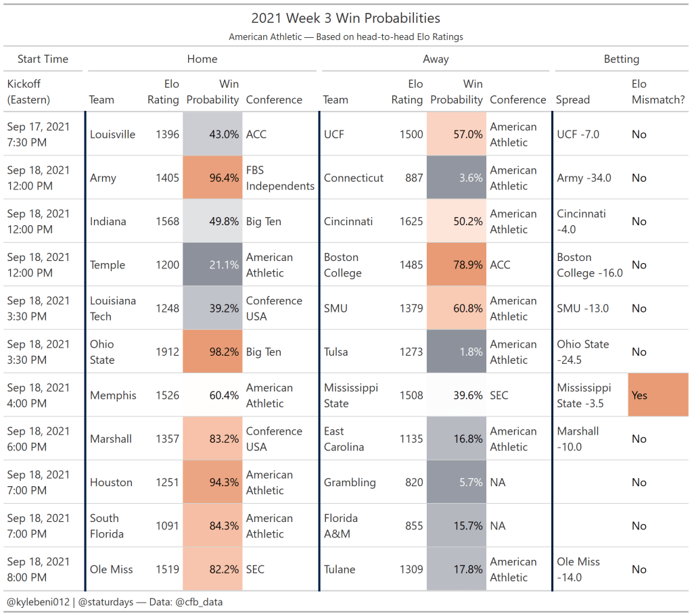Click Army's 96.4% win probability cell
This screenshot has width=692, height=616.
click(x=213, y=178)
